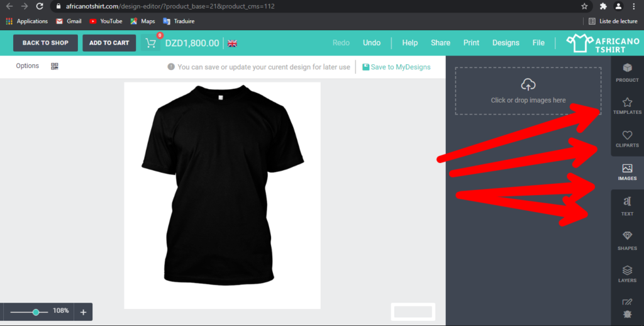Open the Print menu
Image resolution: width=644 pixels, height=326 pixels.
tap(471, 43)
